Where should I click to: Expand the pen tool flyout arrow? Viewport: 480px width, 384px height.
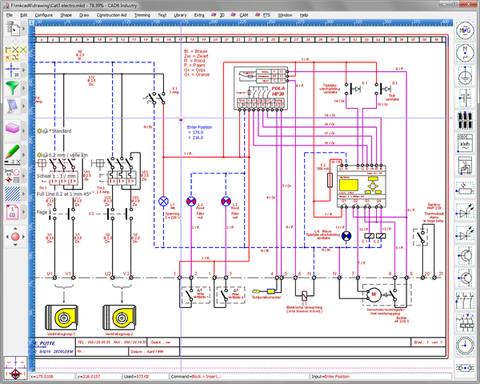click(24, 155)
